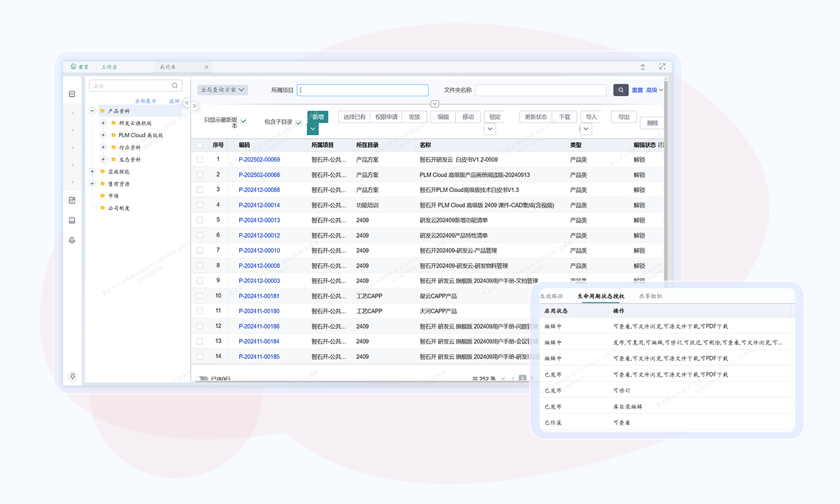Open the dropdown arrow under 新增
The image size is (840, 504).
click(x=313, y=129)
